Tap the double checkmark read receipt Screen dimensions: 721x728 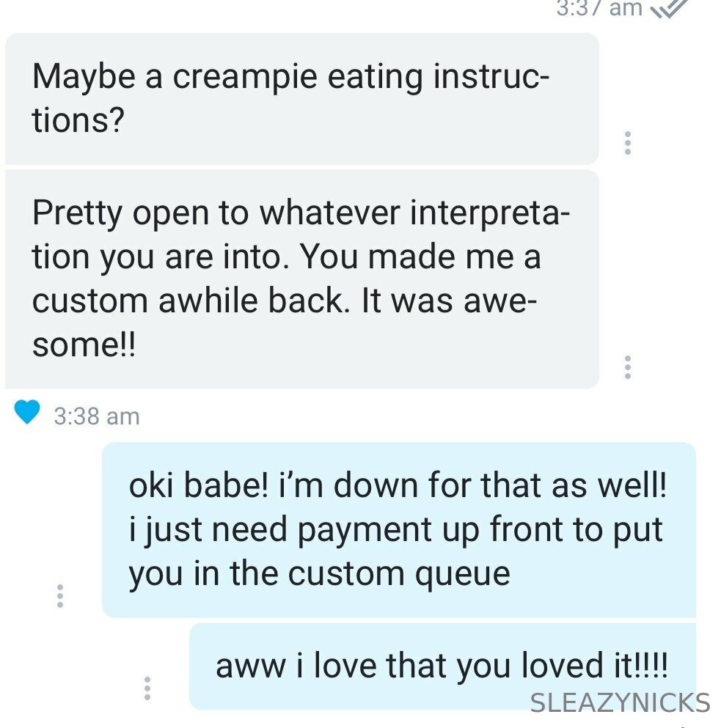coord(669,8)
